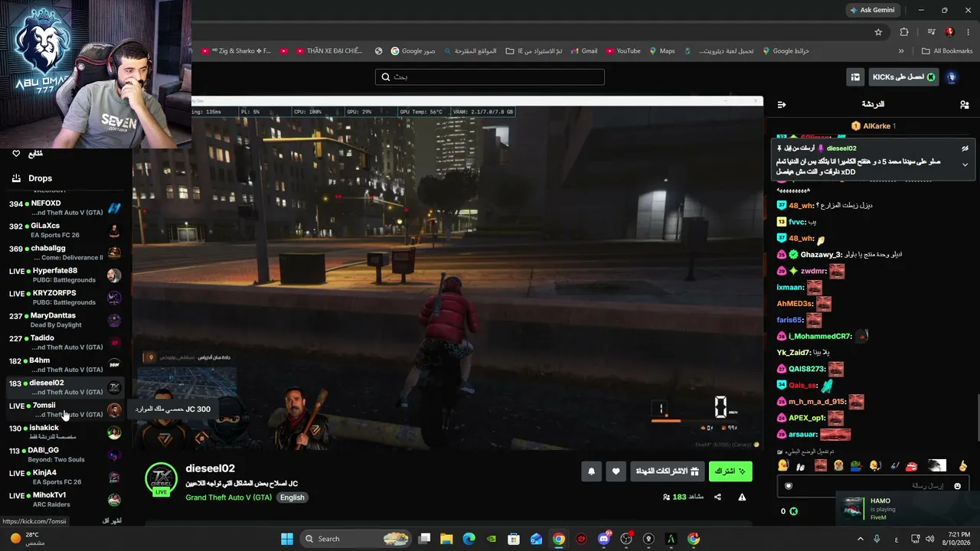Open KinjA4 live channel

tap(65, 477)
